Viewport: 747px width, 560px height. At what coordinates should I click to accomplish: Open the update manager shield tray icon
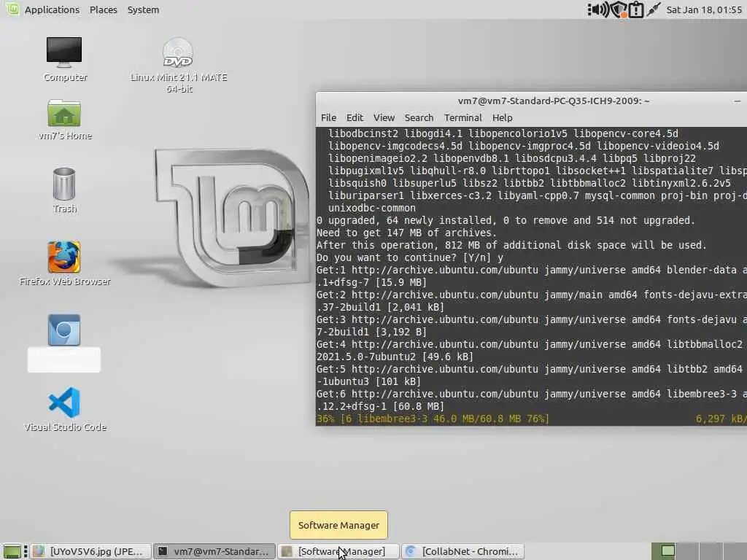point(619,9)
